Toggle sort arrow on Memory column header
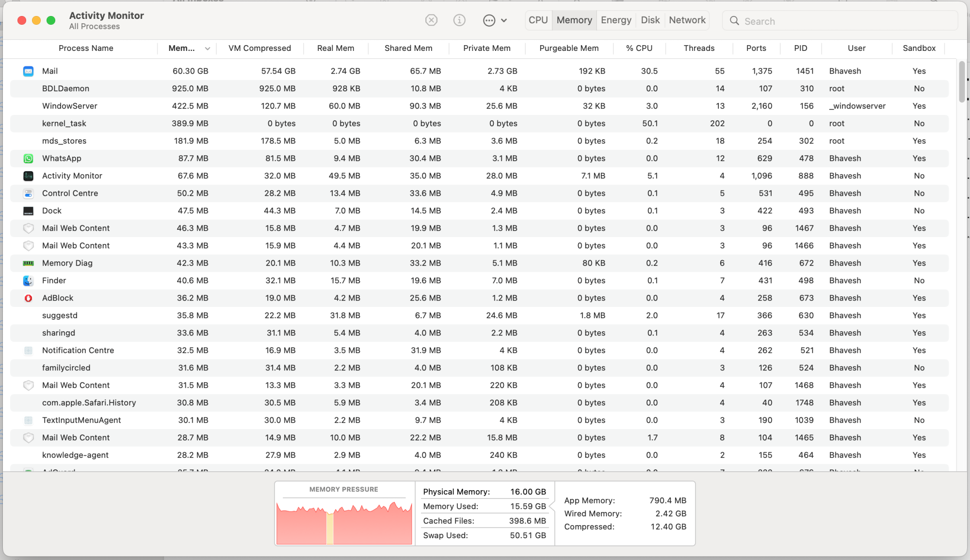 (x=208, y=48)
